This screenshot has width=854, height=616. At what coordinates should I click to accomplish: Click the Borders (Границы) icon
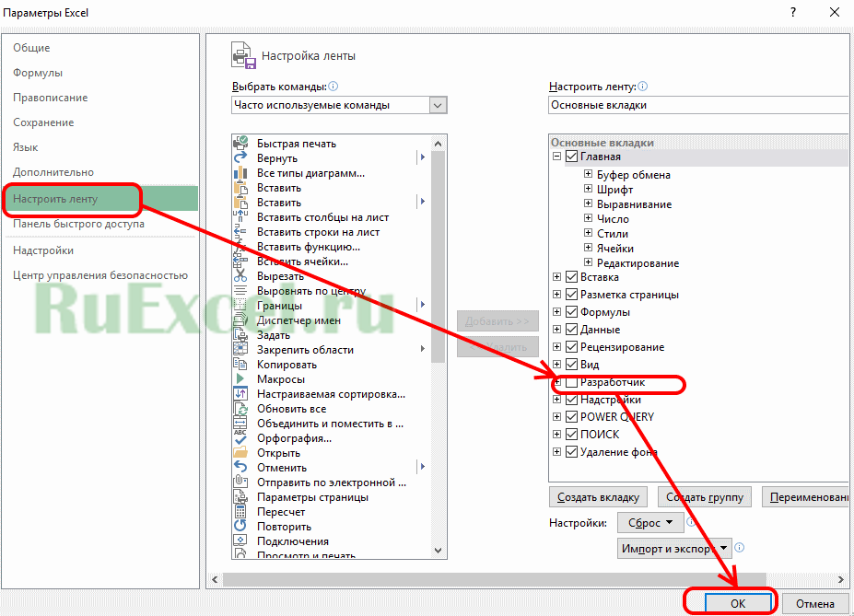(240, 305)
